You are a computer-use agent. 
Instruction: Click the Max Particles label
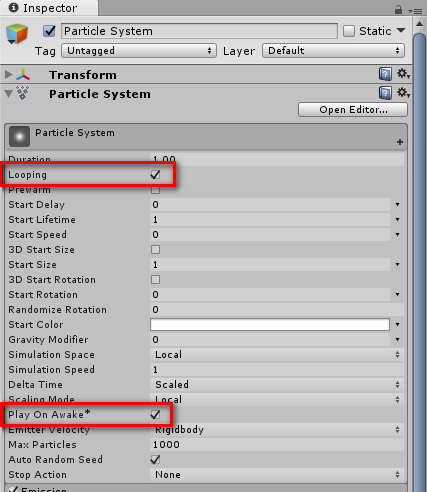pos(42,445)
